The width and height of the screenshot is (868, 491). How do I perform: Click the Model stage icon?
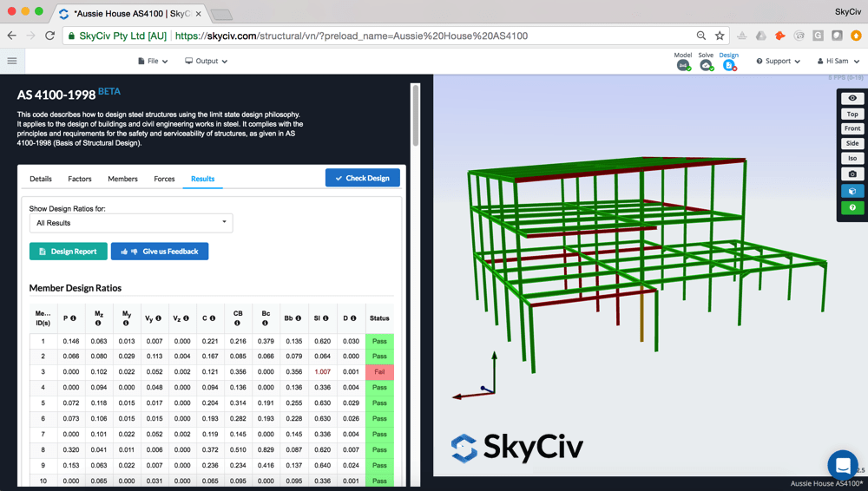(683, 65)
